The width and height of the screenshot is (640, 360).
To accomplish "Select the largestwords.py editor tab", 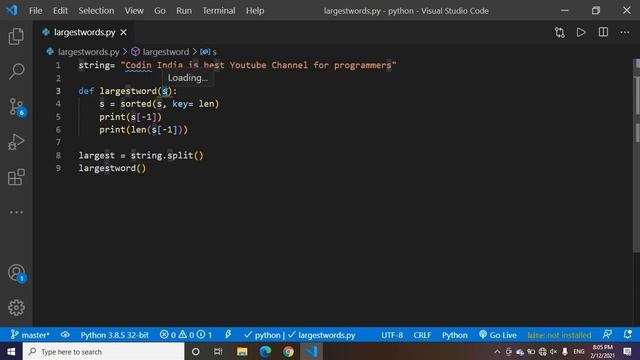I will [84, 32].
